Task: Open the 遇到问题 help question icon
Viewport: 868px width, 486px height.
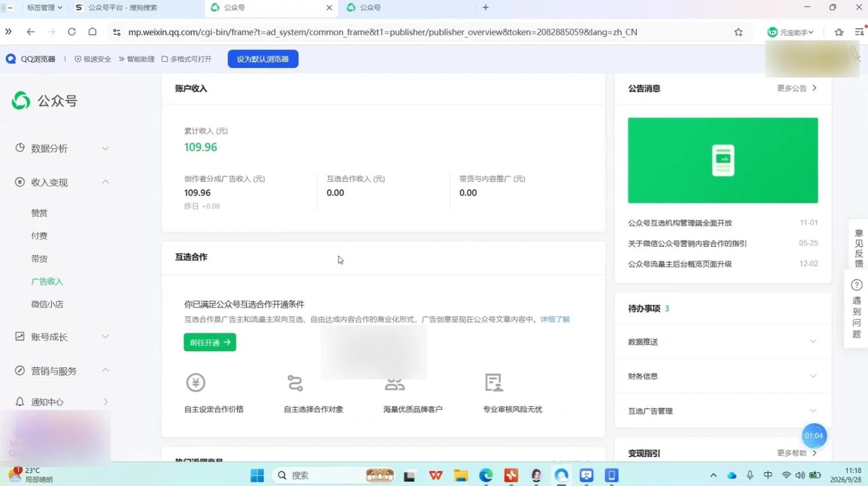Action: (857, 285)
